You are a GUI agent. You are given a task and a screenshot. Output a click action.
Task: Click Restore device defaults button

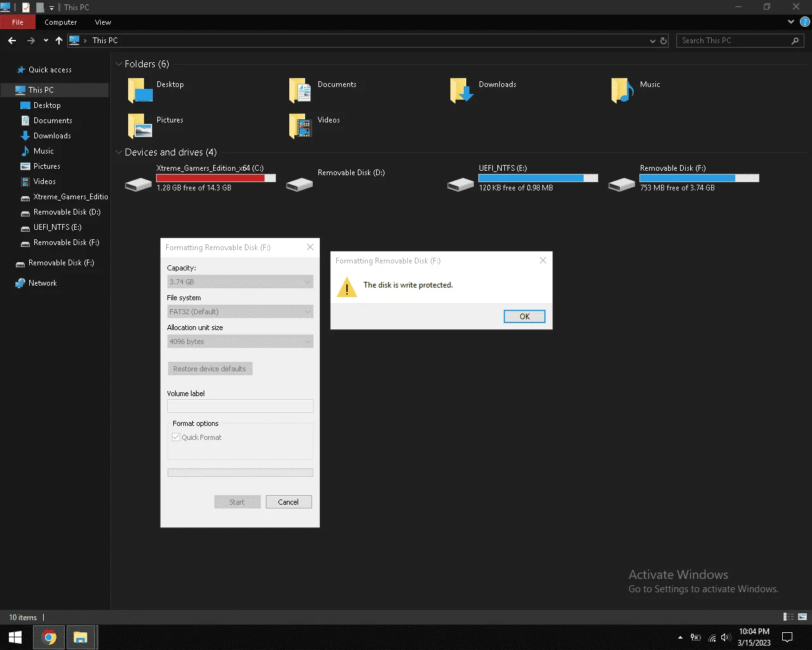click(x=209, y=369)
